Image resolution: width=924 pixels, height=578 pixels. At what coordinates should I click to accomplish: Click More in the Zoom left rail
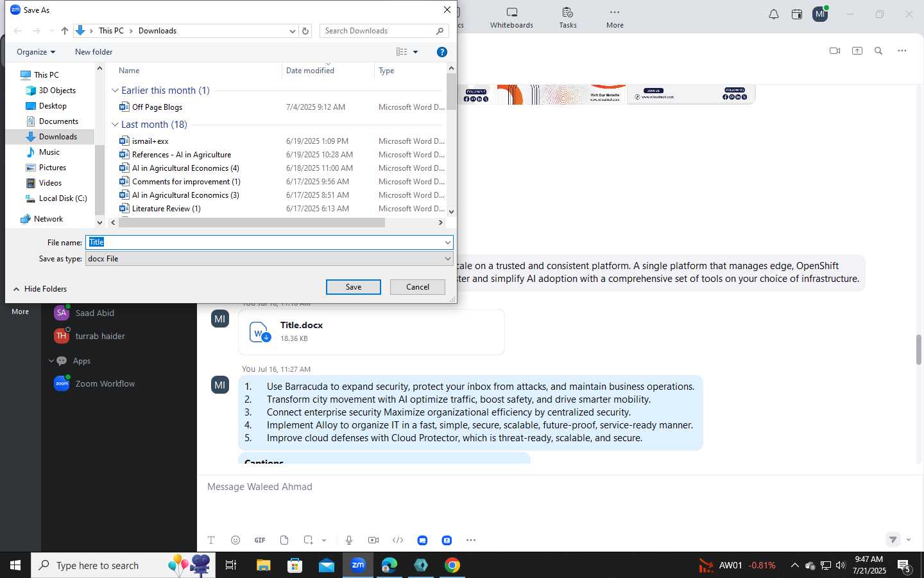pos(20,311)
